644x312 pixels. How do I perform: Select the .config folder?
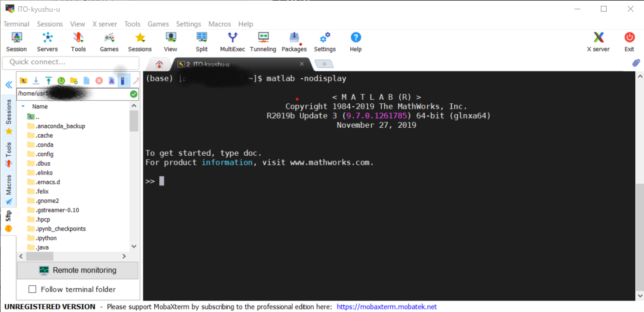pos(40,154)
